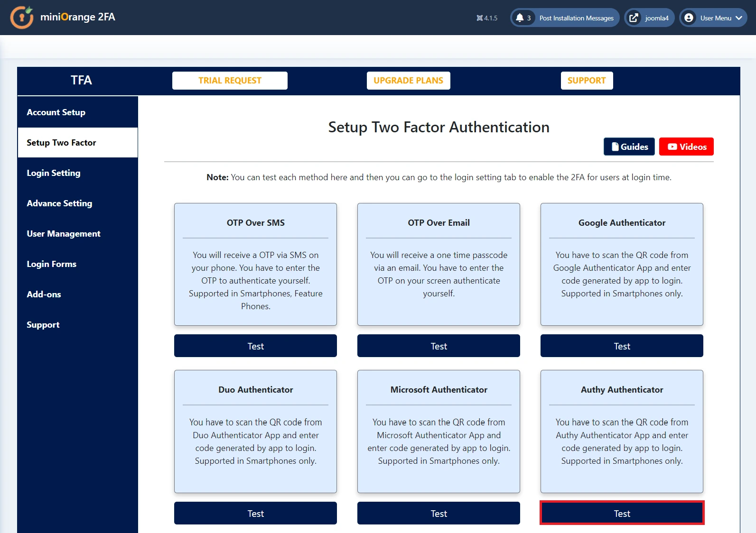Test the Authy Authenticator method
Screen dimensions: 756x533
tap(622, 513)
